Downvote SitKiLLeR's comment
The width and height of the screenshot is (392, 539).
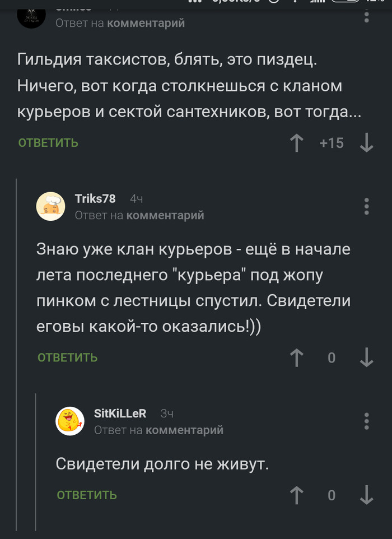[367, 495]
